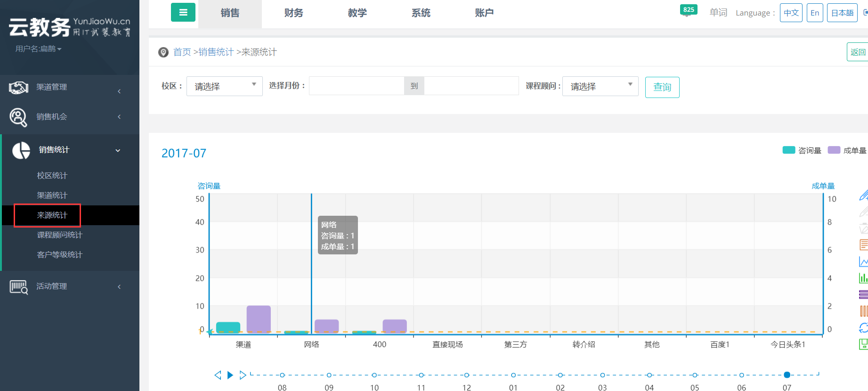Click the teal 咨询量 bar for 渠道

[228, 328]
